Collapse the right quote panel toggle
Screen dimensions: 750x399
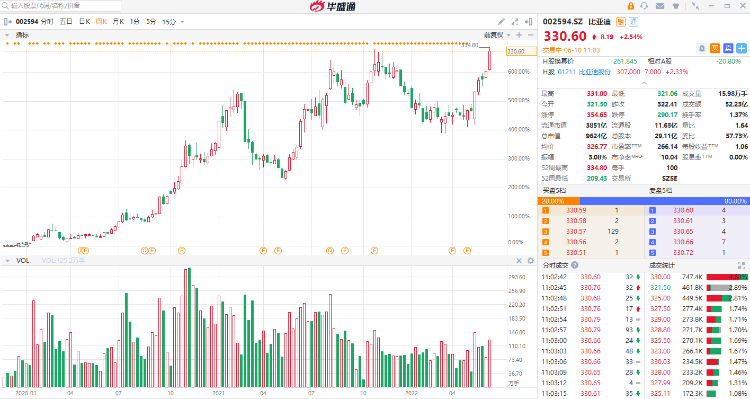(x=529, y=22)
